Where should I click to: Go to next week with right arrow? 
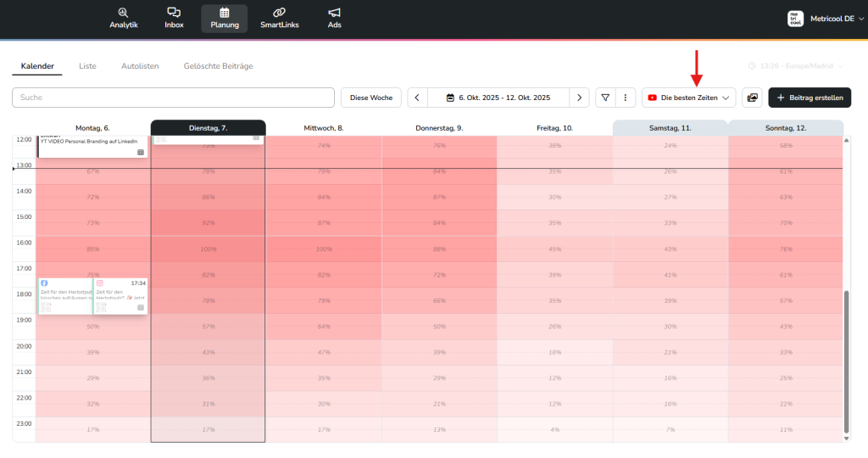579,98
